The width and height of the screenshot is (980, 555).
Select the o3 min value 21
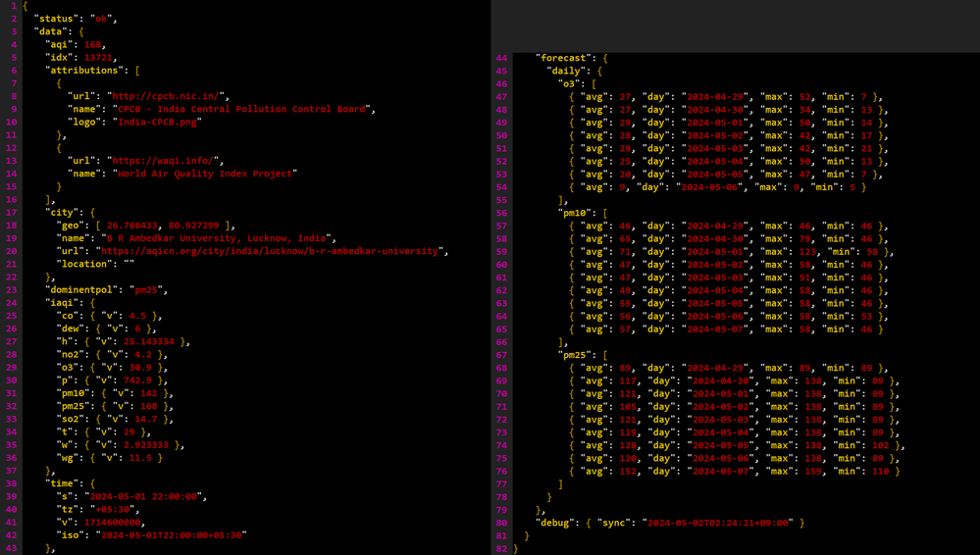click(867, 149)
